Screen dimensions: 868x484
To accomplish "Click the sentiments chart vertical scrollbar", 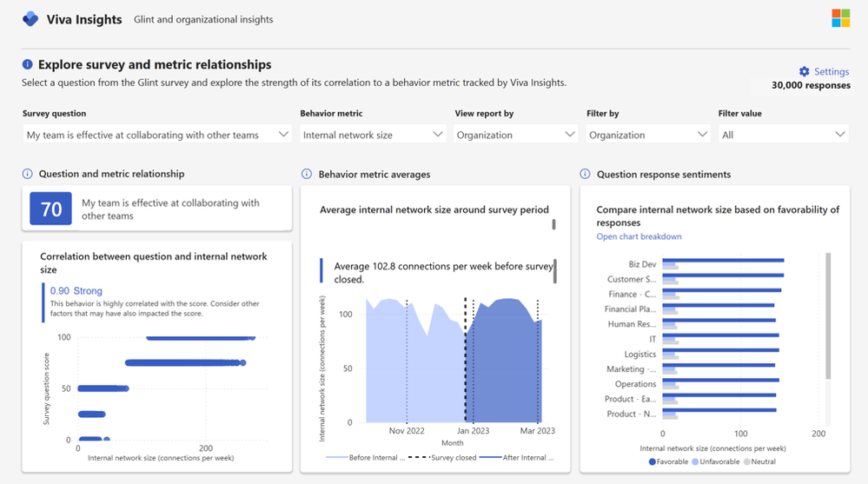I will [x=828, y=315].
